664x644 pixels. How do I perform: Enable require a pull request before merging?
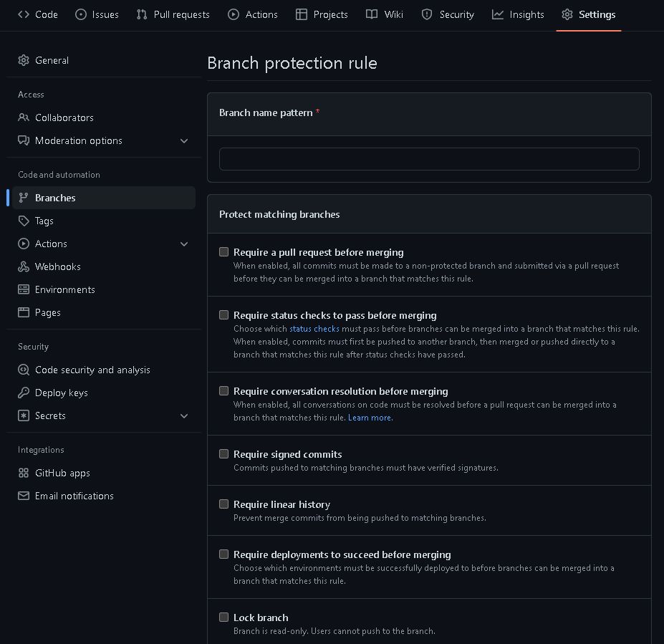[223, 251]
